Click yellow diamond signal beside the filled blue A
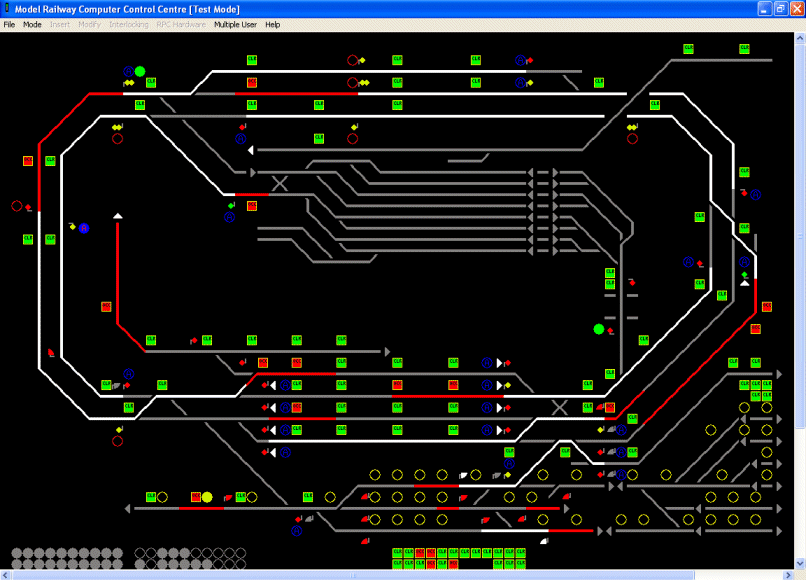 72,226
